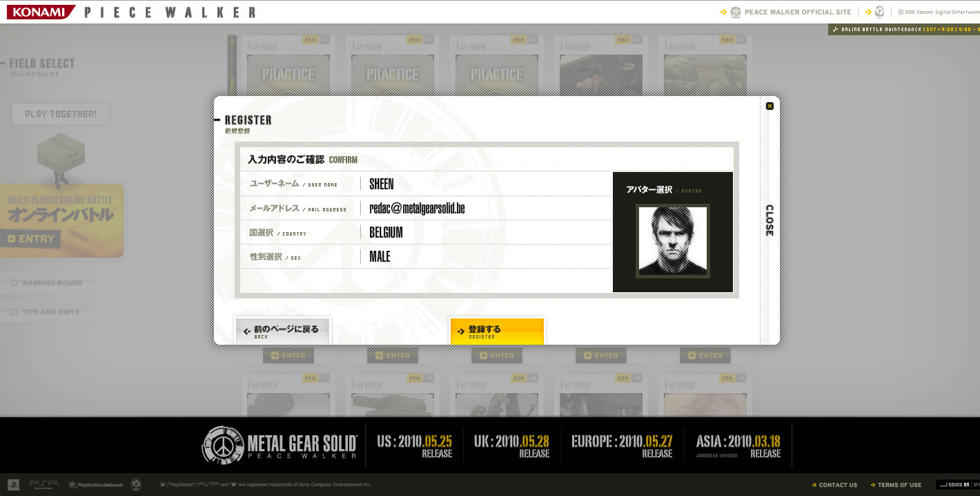Viewport: 980px width, 496px height.
Task: Click the PlayStation logo icon in the footer
Action: coord(13,485)
